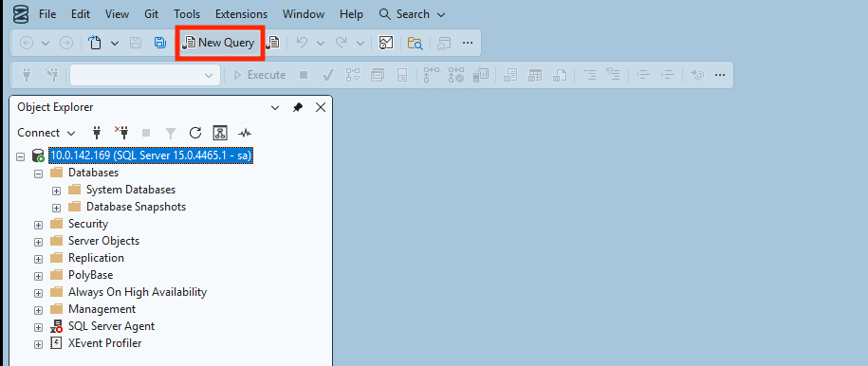Viewport: 868px width, 366px height.
Task: Select the Results to Grid icon
Action: [535, 75]
